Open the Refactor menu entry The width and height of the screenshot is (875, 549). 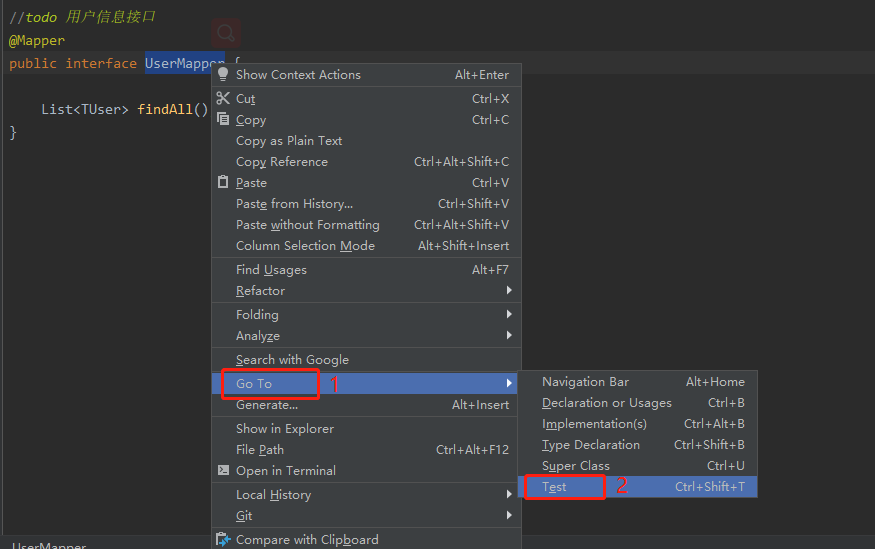coord(367,291)
